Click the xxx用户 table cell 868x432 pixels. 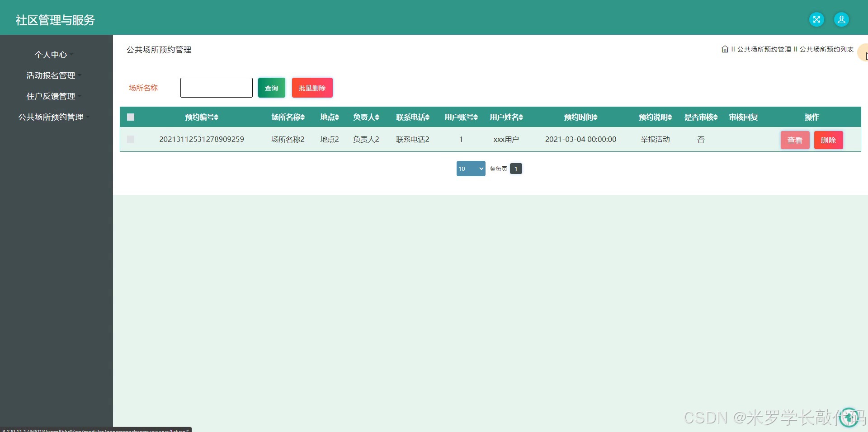click(x=506, y=139)
